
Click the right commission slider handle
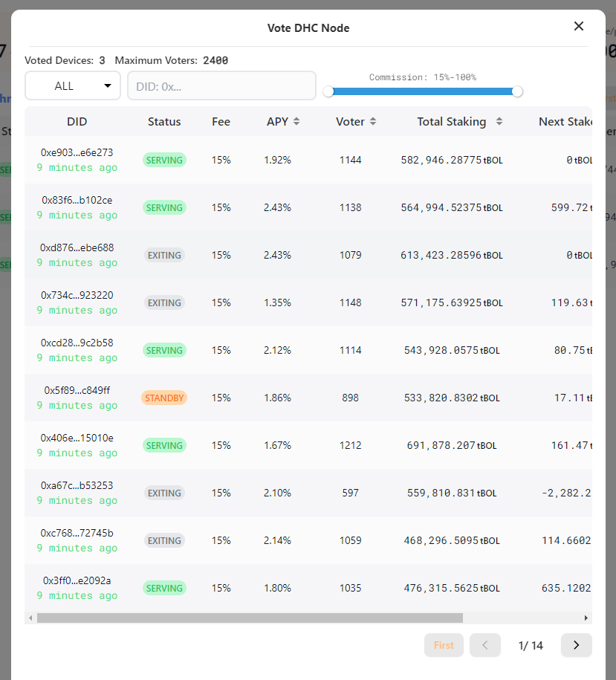(517, 91)
